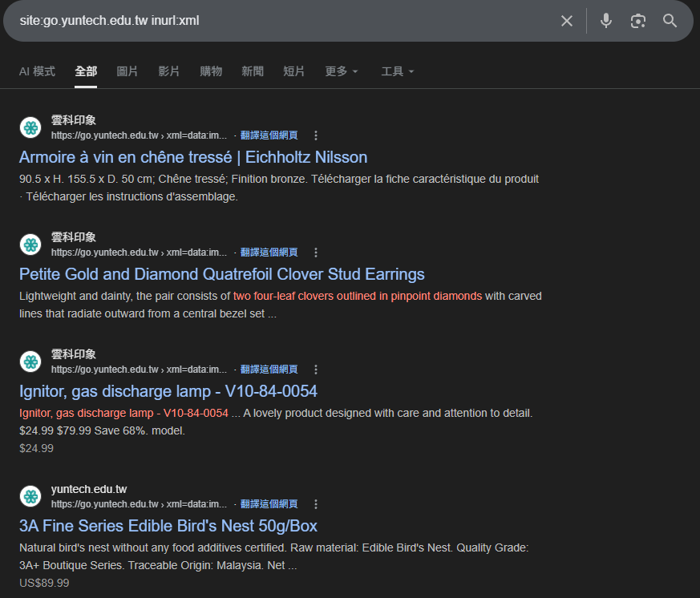Image resolution: width=700 pixels, height=598 pixels.
Task: Click the URL above Armoire à vin title
Action: (x=139, y=135)
